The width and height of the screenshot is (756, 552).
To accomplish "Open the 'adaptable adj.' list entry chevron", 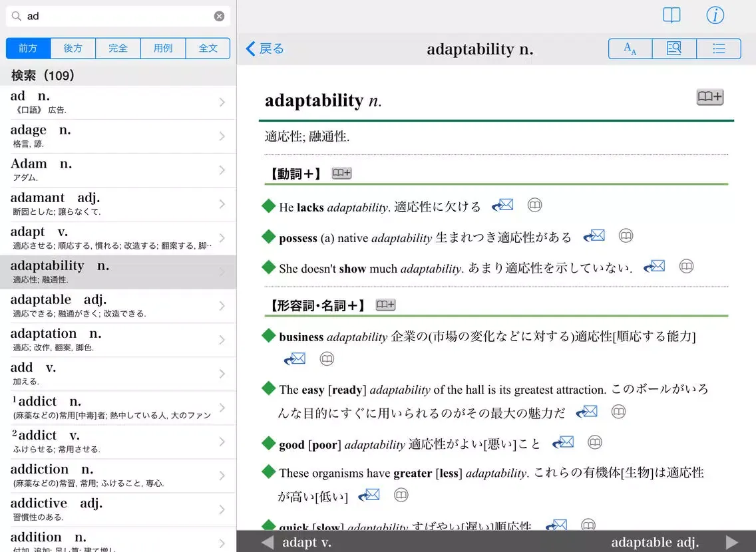I will pyautogui.click(x=222, y=307).
